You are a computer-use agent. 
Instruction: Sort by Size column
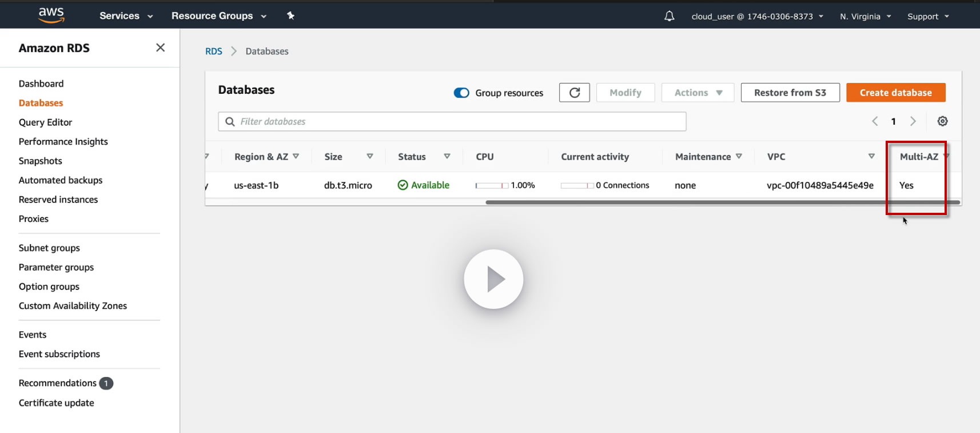pyautogui.click(x=370, y=156)
